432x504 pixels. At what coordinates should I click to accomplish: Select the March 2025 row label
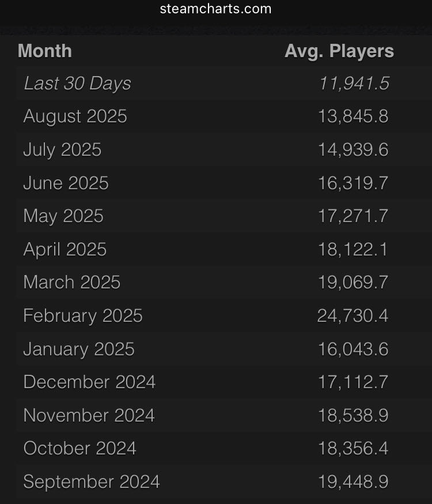pyautogui.click(x=72, y=283)
